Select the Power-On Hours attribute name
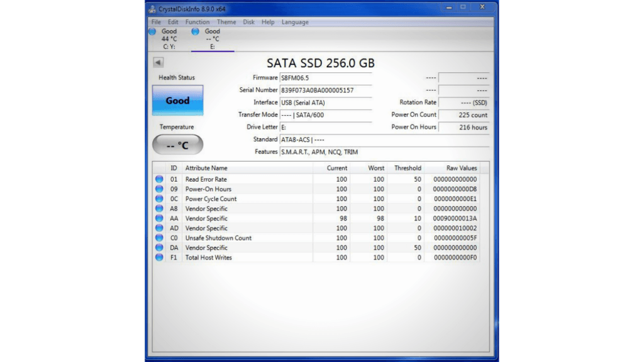The height and width of the screenshot is (362, 644). click(208, 189)
